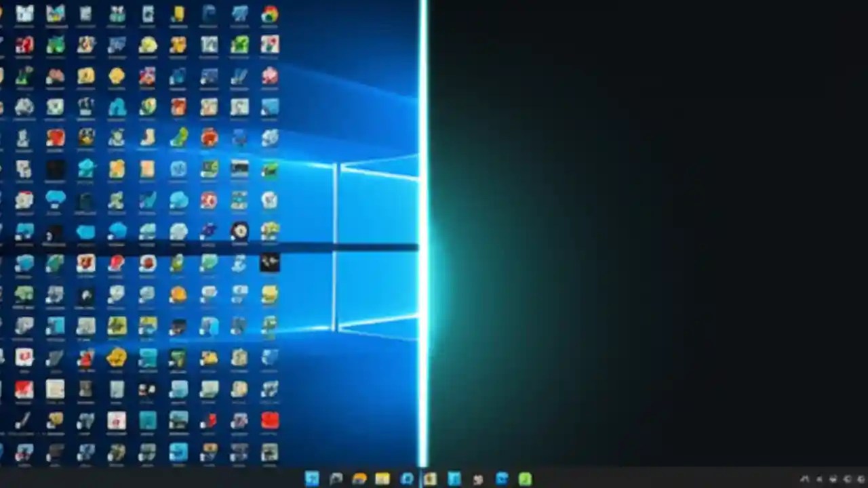
Task: Open the first desktop icon in the top-left corner
Action: (x=24, y=12)
